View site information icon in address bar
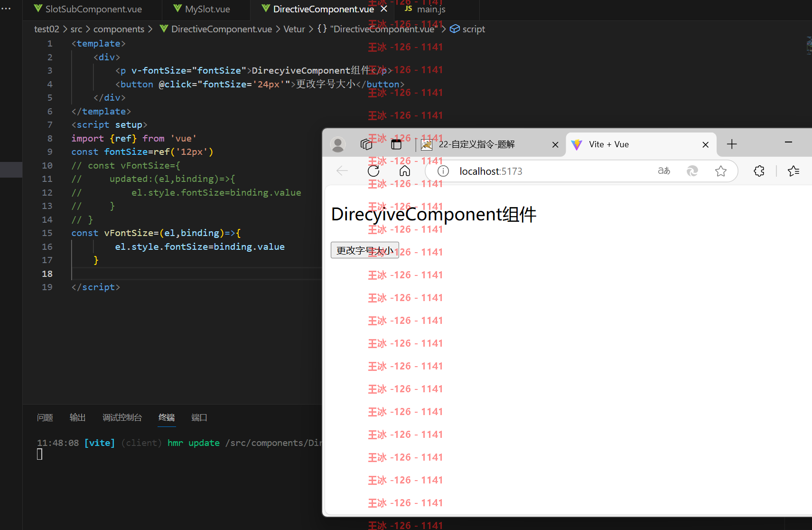 click(x=443, y=171)
